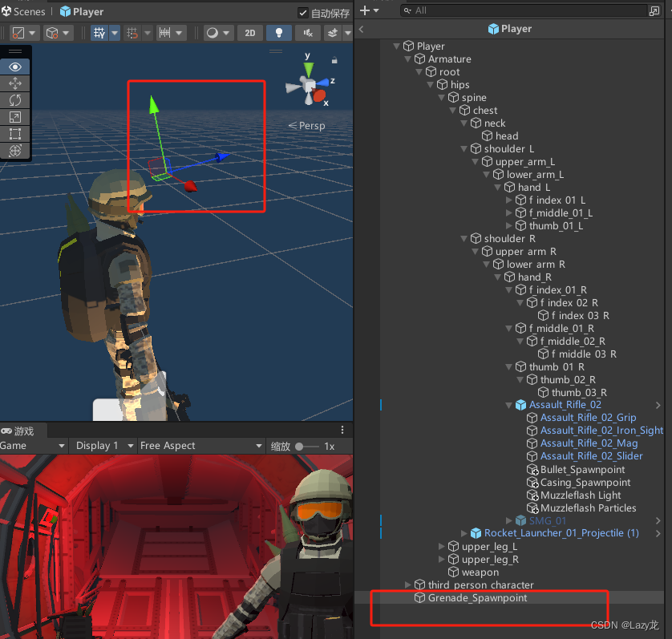The image size is (672, 639).
Task: Click the scene effects layers icon
Action: pos(333,33)
